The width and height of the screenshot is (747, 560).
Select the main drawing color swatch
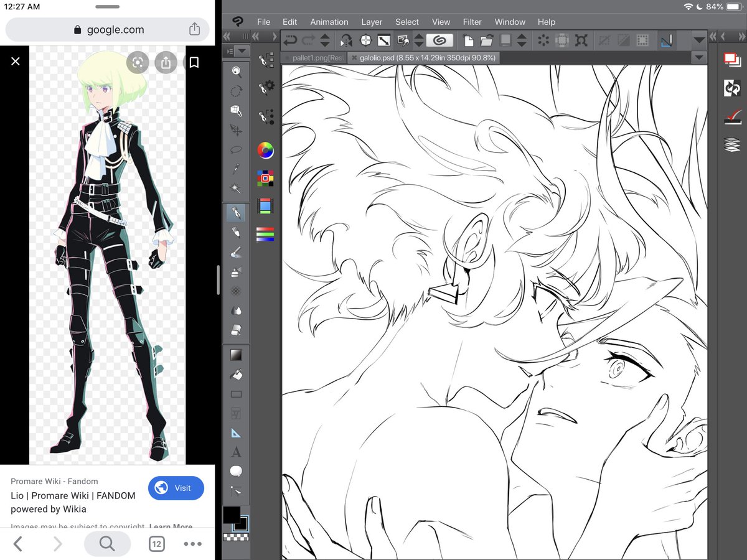pos(232,515)
